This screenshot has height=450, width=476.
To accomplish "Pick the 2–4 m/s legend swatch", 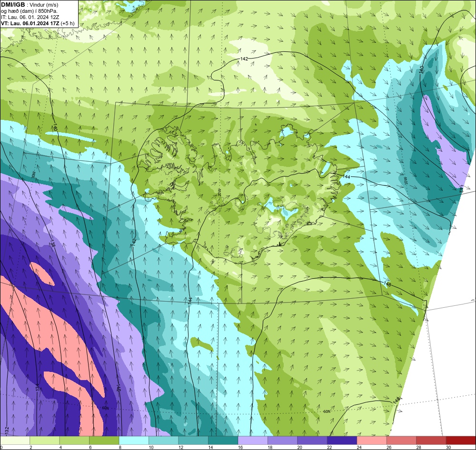I will pos(45,440).
